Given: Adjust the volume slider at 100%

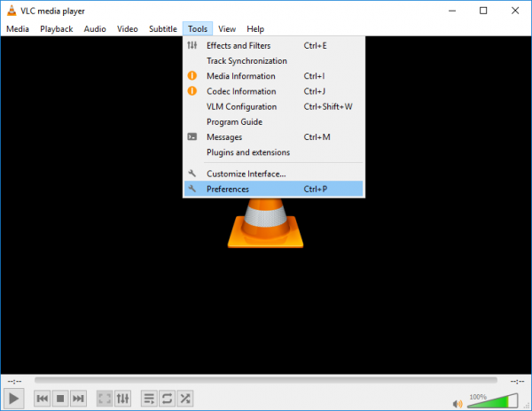Looking at the screenshot, I should pyautogui.click(x=493, y=401).
